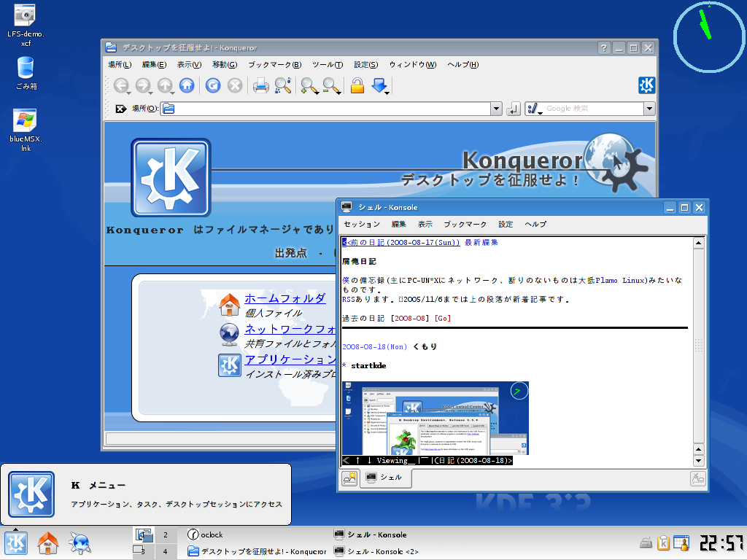Switch to virtual desktop 4 in pager
This screenshot has height=560, width=747.
(166, 551)
